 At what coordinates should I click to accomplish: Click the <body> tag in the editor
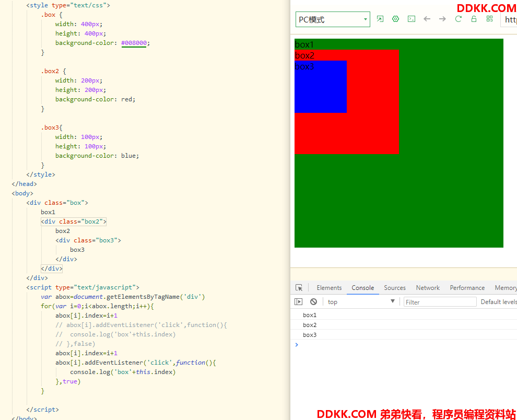[x=22, y=193]
